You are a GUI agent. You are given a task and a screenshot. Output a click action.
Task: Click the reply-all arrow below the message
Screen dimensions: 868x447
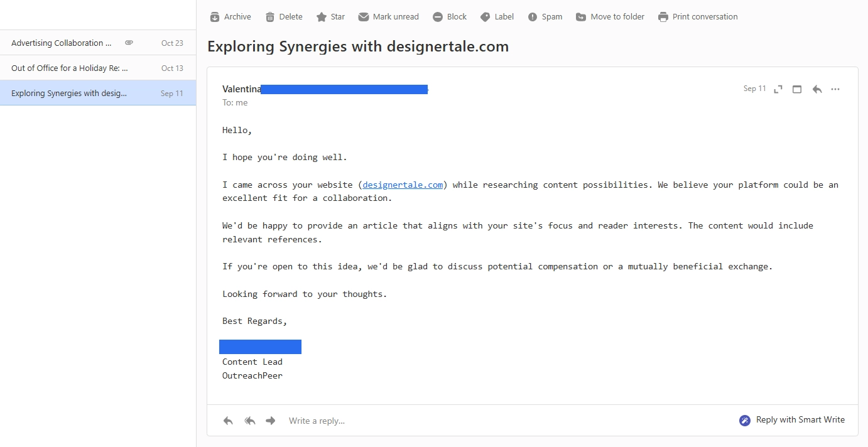point(250,421)
